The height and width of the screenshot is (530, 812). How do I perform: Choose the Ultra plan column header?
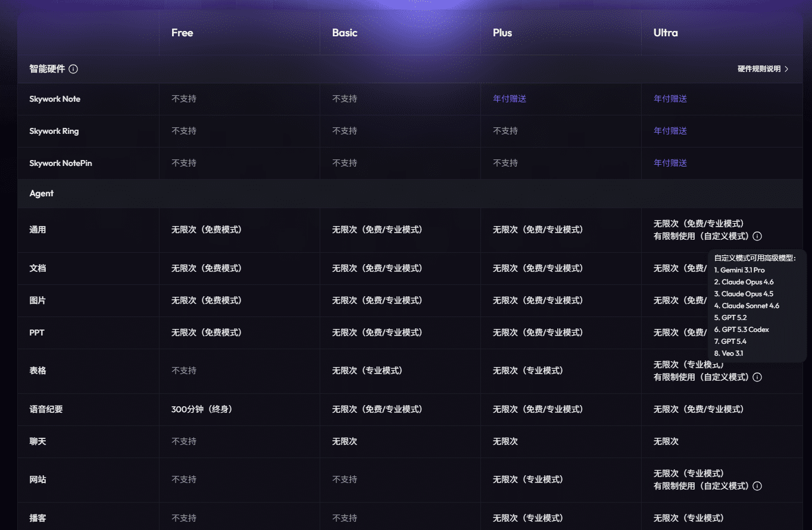click(x=665, y=33)
